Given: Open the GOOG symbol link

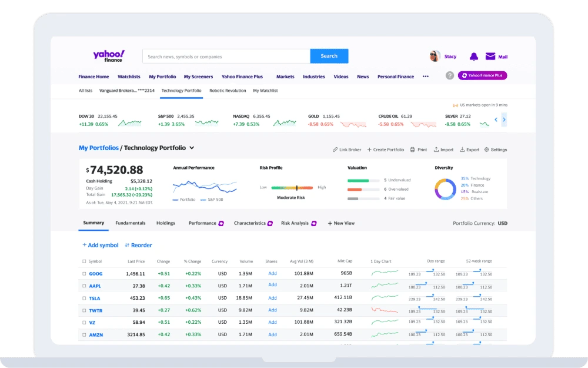Looking at the screenshot, I should (x=96, y=274).
